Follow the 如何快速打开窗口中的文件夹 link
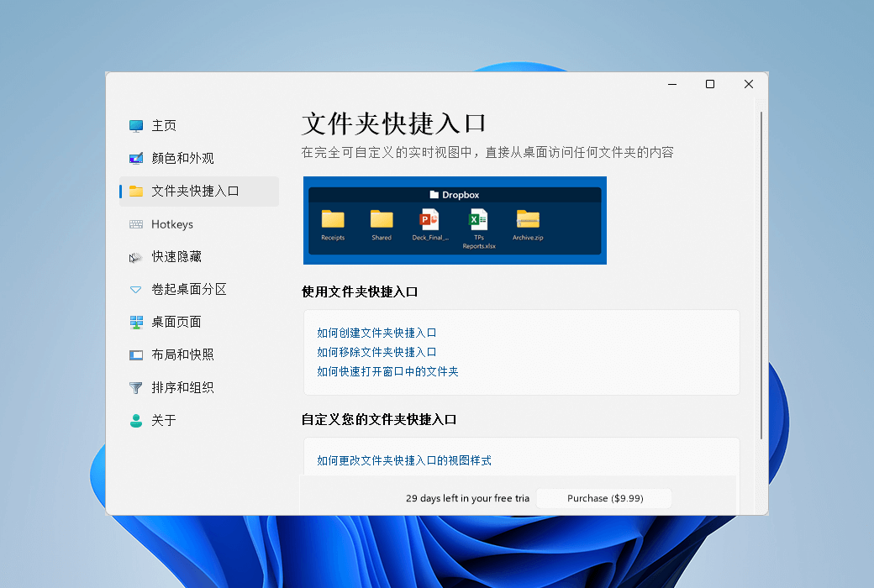Screen dimensions: 874x588 387,371
